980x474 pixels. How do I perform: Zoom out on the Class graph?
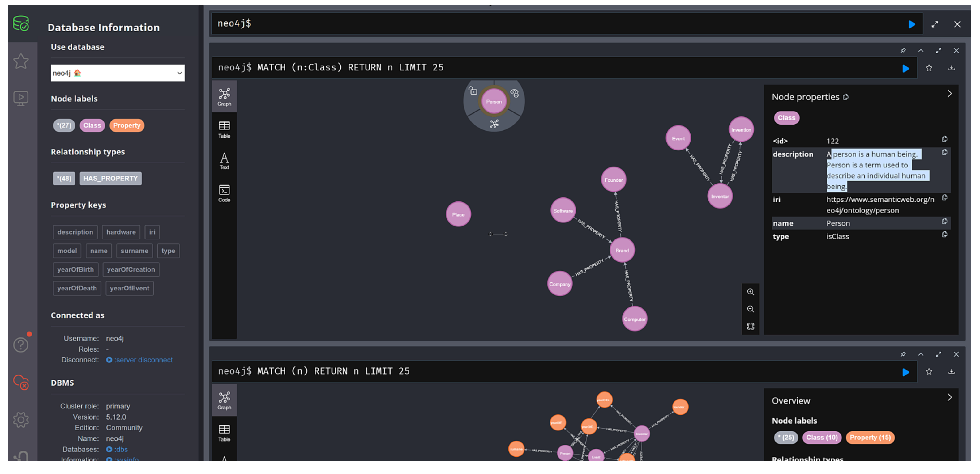point(750,309)
